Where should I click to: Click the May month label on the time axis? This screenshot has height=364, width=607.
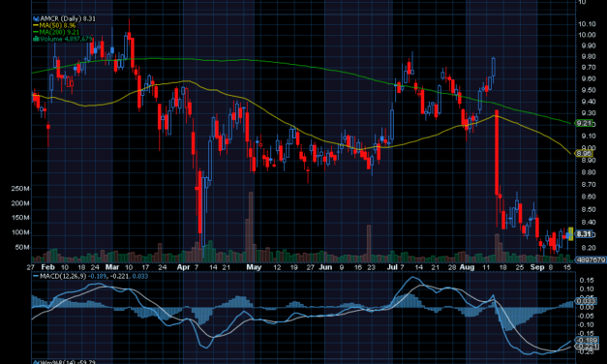click(x=254, y=267)
